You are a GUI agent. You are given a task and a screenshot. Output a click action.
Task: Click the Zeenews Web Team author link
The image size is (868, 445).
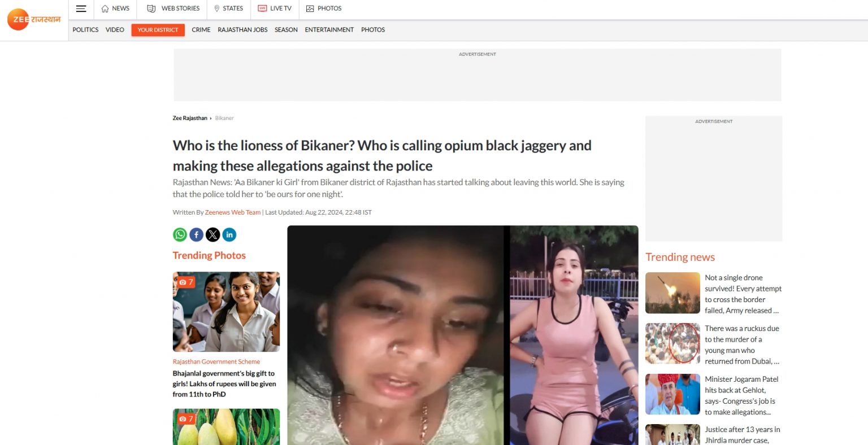(233, 212)
